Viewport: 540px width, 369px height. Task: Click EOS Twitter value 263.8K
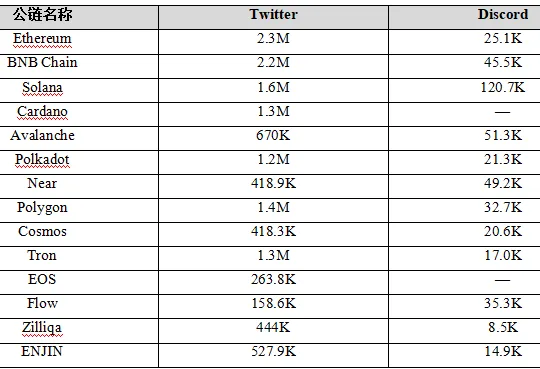(273, 279)
